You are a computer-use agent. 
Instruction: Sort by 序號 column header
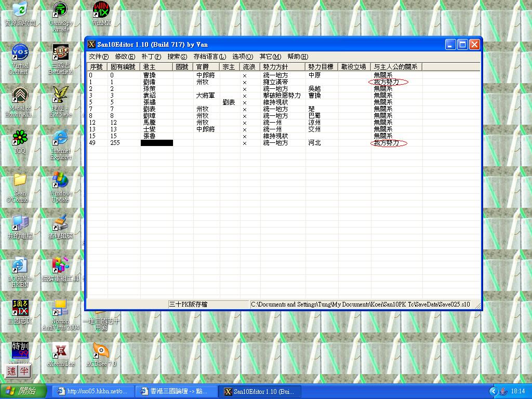pyautogui.click(x=97, y=67)
